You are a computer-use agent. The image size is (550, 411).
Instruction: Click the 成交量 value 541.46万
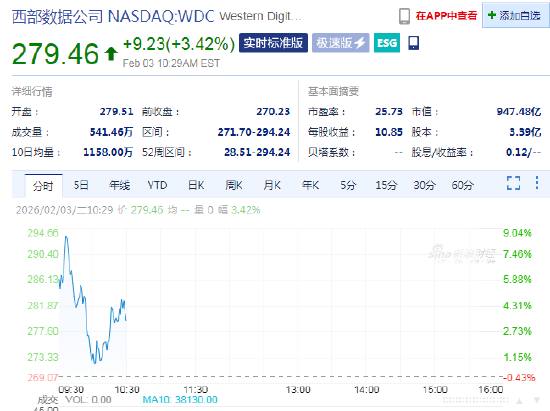coord(111,132)
